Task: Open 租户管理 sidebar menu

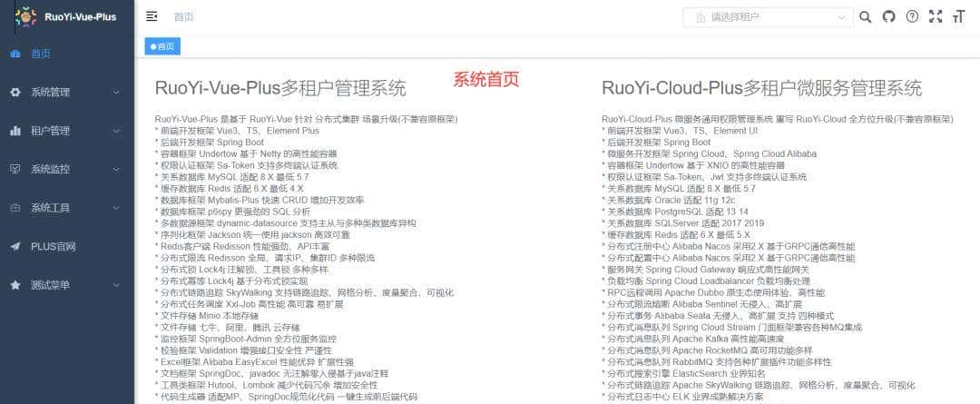Action: click(67, 131)
